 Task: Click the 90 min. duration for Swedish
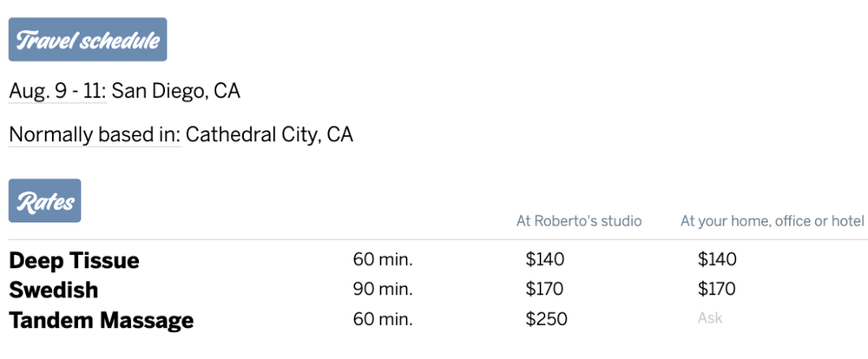click(383, 289)
